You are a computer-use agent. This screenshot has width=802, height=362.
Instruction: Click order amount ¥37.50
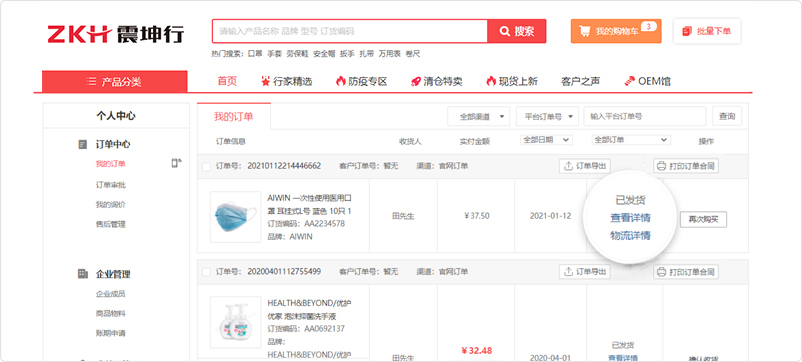coord(476,216)
